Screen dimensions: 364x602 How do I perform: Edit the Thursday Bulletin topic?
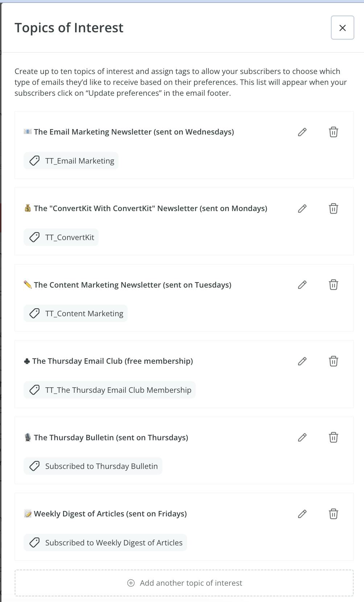click(302, 437)
